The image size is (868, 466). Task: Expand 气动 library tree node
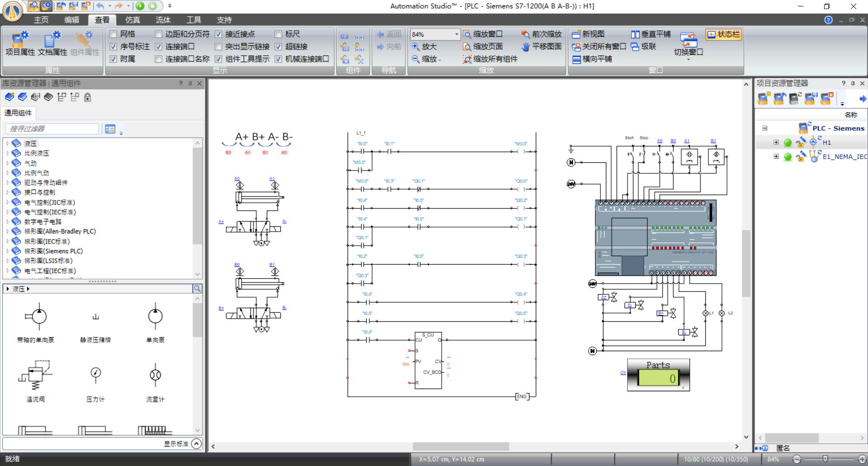pyautogui.click(x=7, y=163)
